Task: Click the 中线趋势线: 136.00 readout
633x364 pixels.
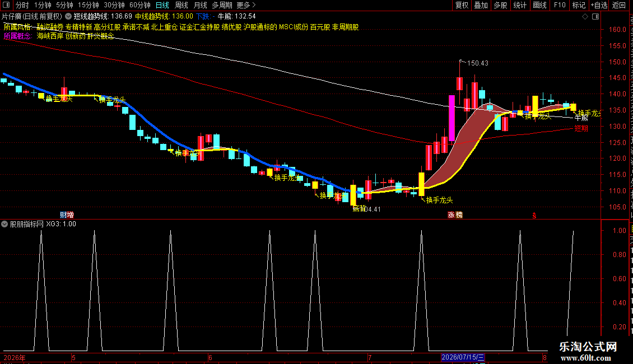Action: 164,17
